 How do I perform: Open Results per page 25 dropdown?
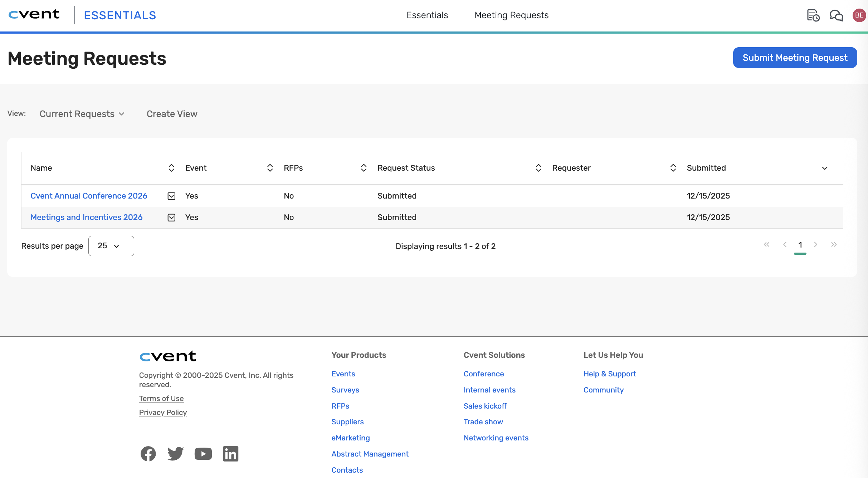tap(111, 246)
